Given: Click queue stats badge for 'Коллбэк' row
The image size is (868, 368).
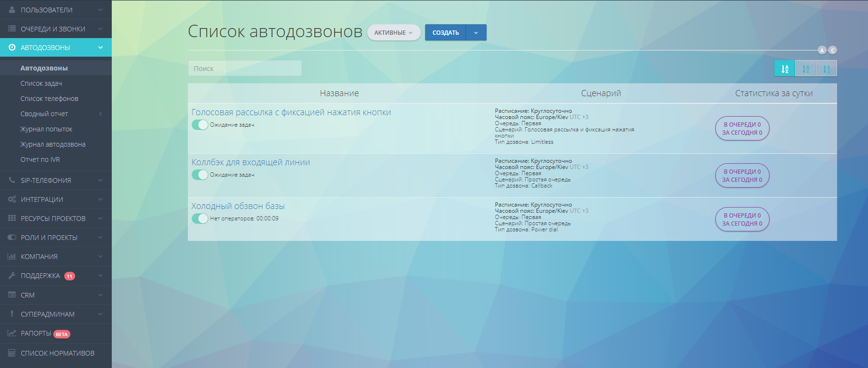Looking at the screenshot, I should pyautogui.click(x=742, y=176).
